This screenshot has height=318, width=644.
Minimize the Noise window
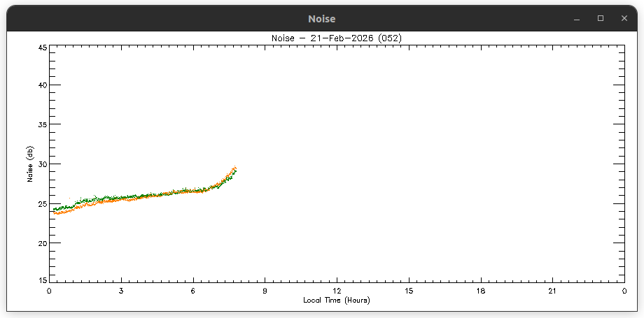pyautogui.click(x=577, y=19)
